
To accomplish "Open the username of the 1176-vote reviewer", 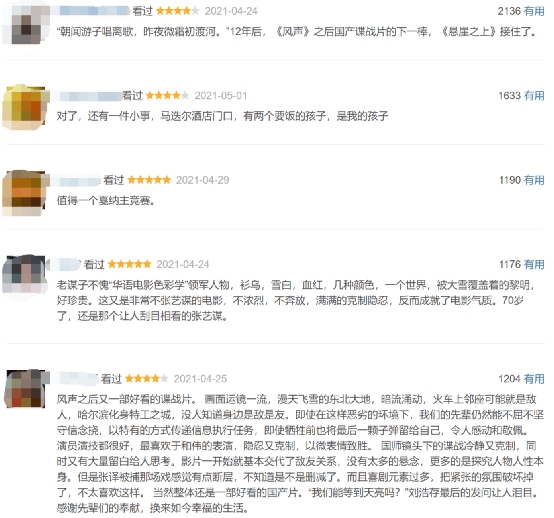I will (x=67, y=264).
